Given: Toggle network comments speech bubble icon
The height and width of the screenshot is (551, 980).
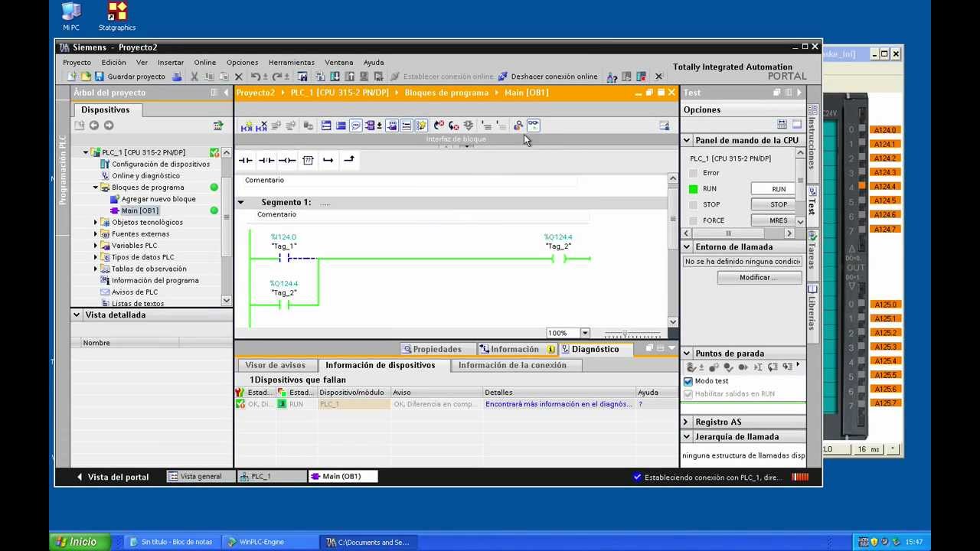Looking at the screenshot, I should (x=356, y=126).
